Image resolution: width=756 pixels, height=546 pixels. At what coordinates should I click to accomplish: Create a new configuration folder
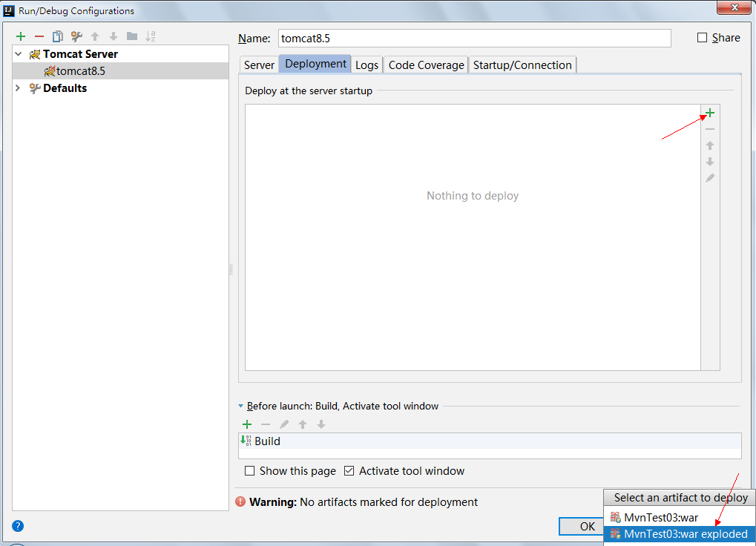point(132,36)
